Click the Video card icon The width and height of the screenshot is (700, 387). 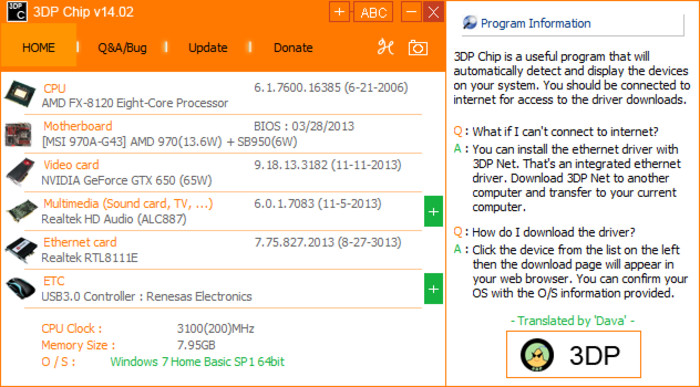[21, 172]
